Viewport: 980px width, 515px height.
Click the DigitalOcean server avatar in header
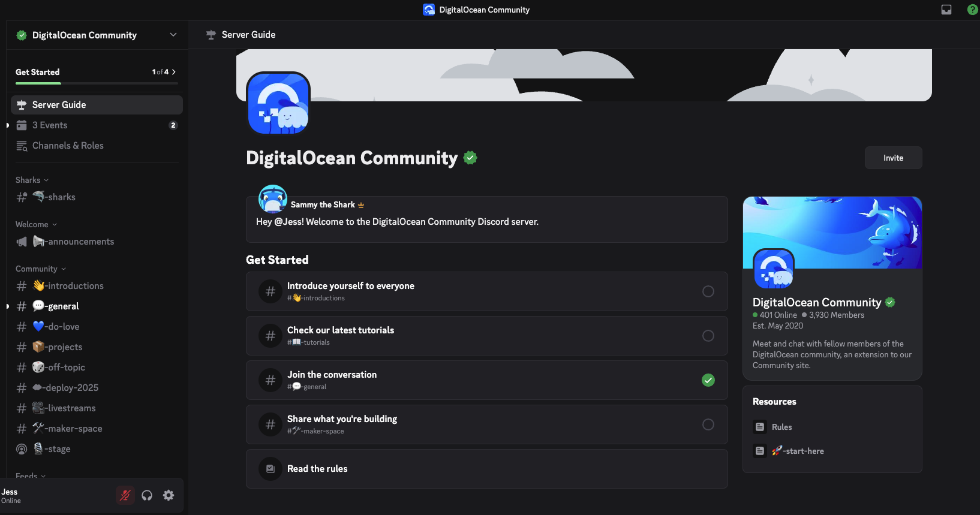(278, 103)
